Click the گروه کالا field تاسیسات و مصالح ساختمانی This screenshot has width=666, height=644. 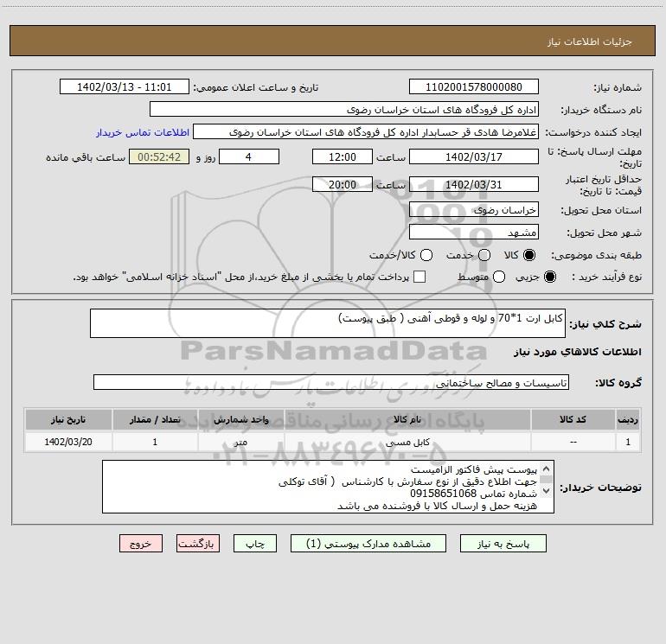[331, 382]
